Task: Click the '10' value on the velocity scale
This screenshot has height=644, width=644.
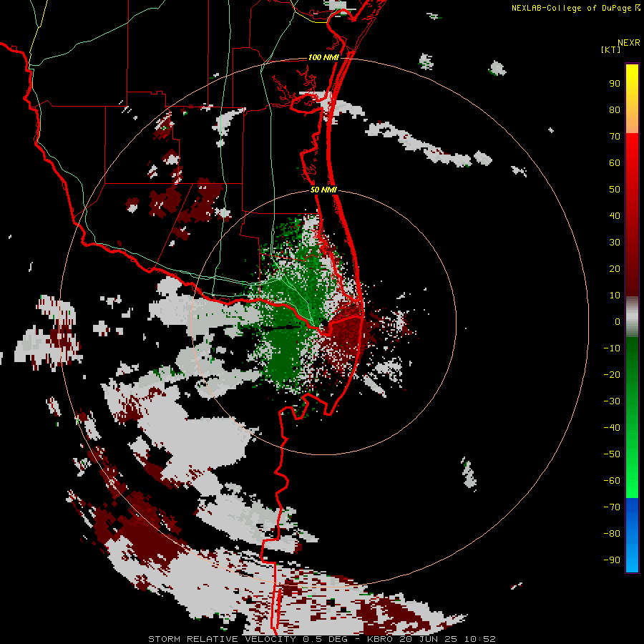Action: pos(615,296)
